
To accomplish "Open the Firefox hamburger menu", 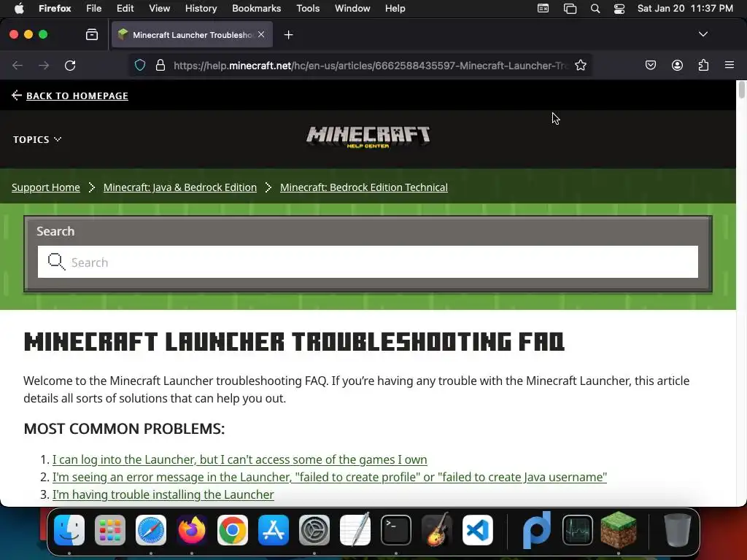I will [729, 65].
